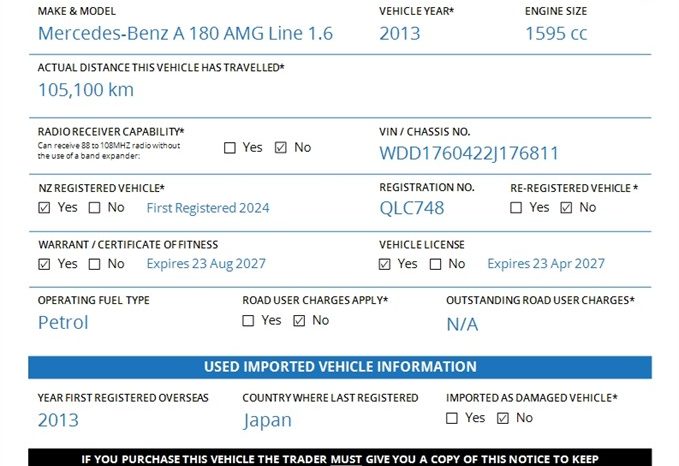Viewport: 679px width, 466px height.
Task: Click the 'Country Where Last Registered' label
Action: pos(330,398)
